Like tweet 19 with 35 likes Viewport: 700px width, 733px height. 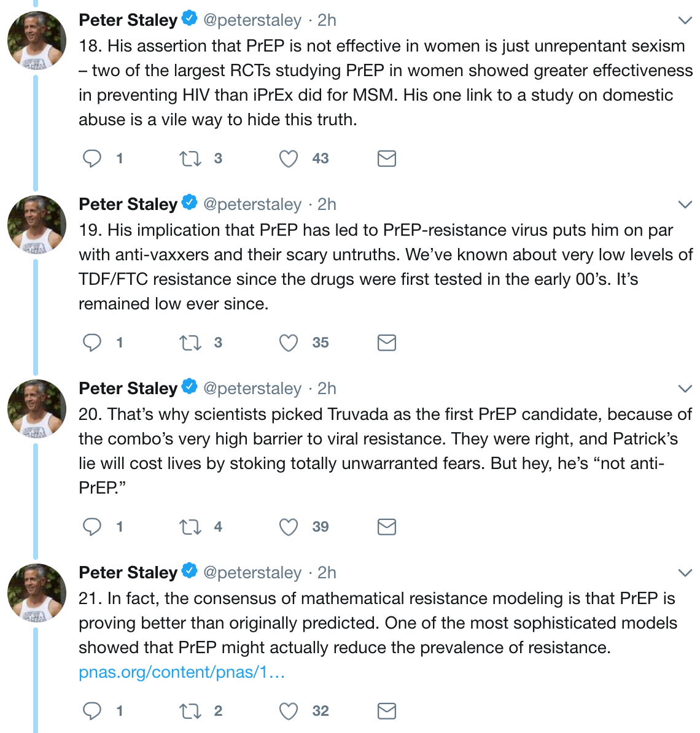tap(288, 343)
